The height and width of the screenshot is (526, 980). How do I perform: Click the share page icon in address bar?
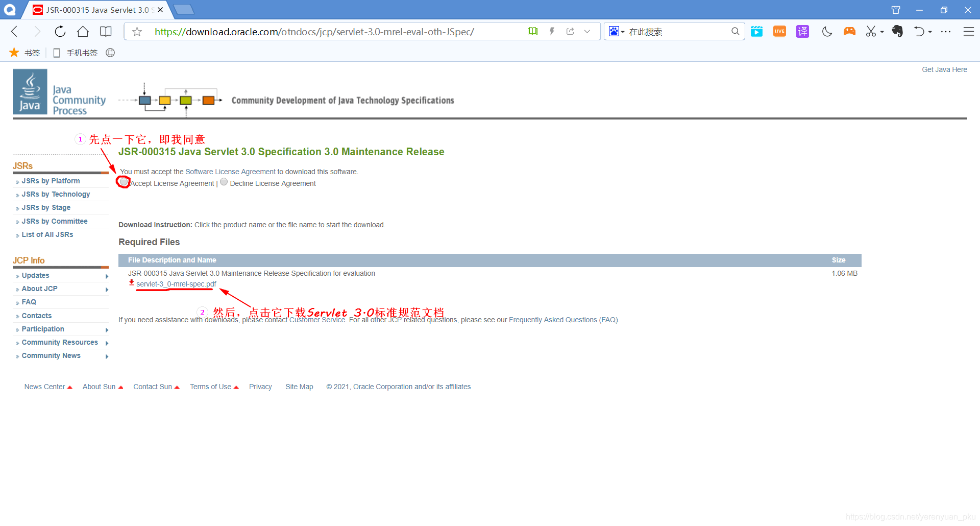pos(570,32)
